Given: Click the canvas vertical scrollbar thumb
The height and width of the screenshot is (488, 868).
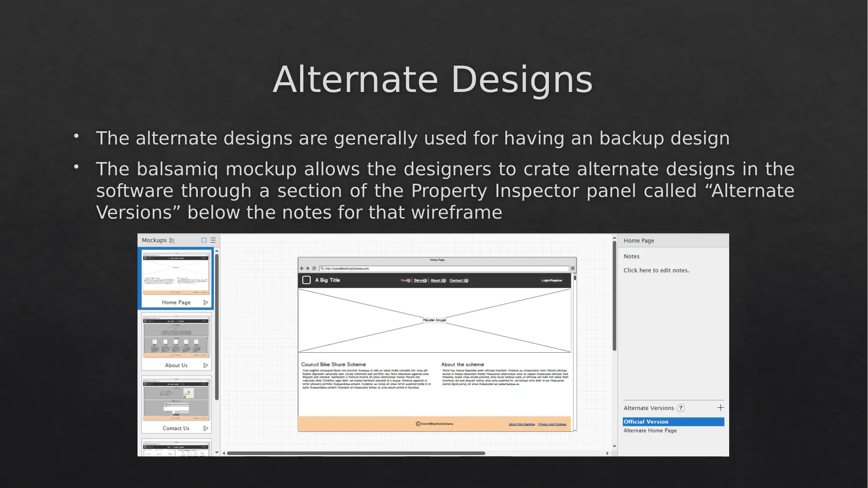Looking at the screenshot, I should 614,296.
